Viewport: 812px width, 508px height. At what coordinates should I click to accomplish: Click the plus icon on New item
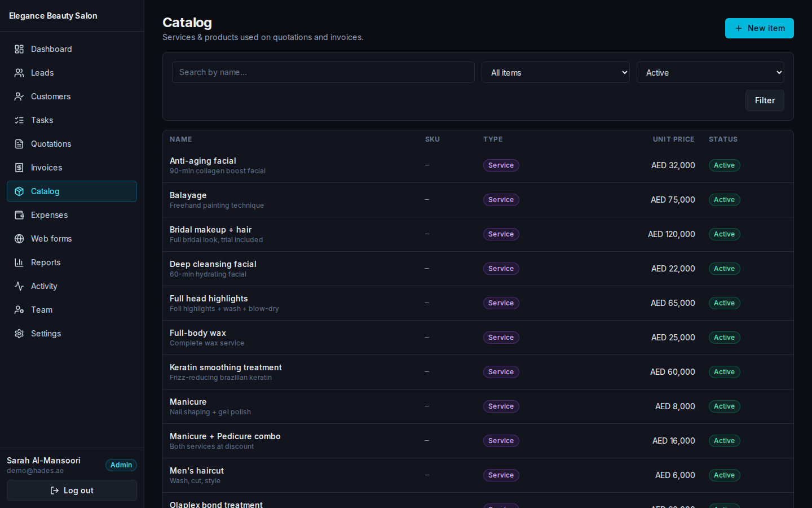point(739,28)
